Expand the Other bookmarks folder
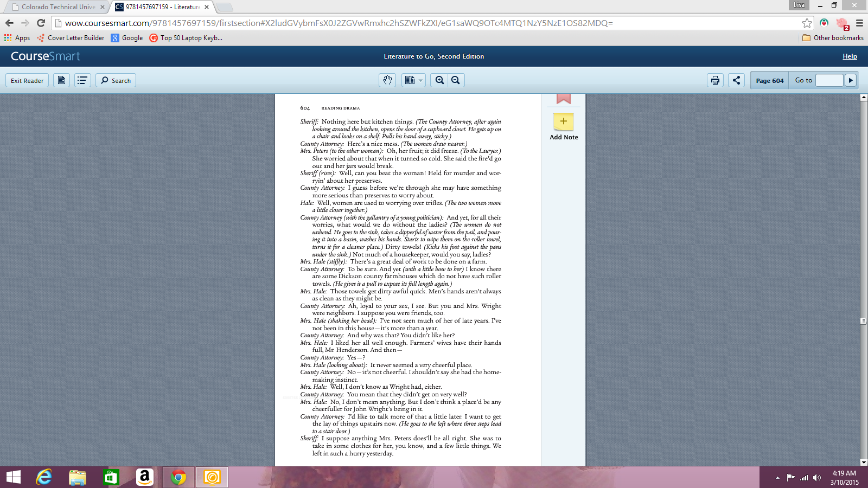The width and height of the screenshot is (868, 488). 833,38
